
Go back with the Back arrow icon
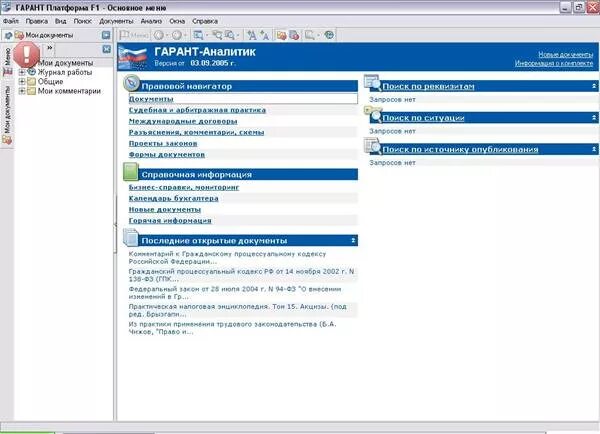coord(158,35)
